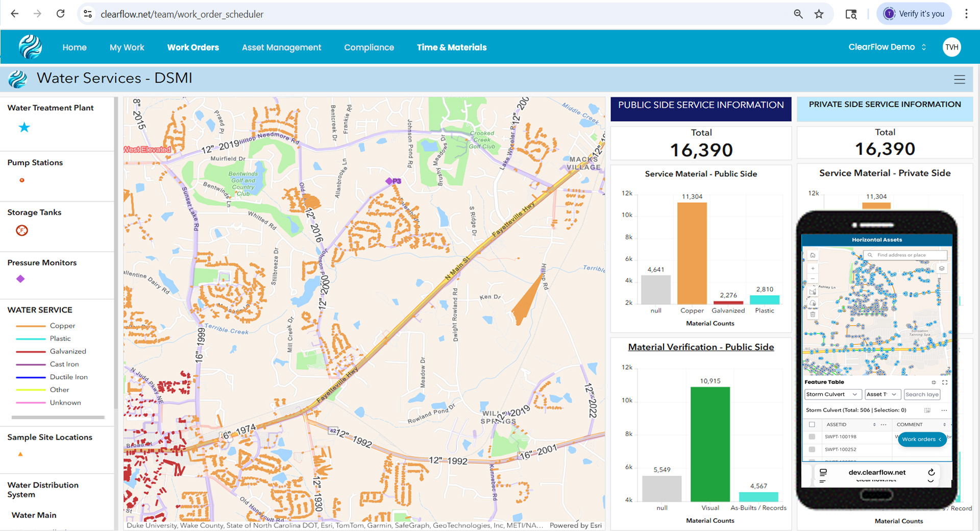This screenshot has height=531, width=980.
Task: Open column chooser icon for Storm Culvert table
Action: (927, 410)
